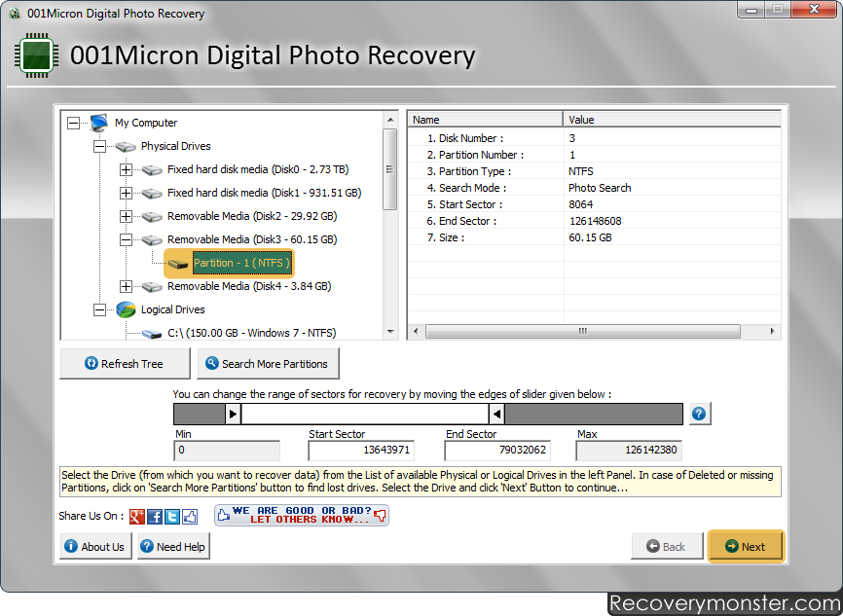Click the 'Disk Number' row label

coord(465,138)
